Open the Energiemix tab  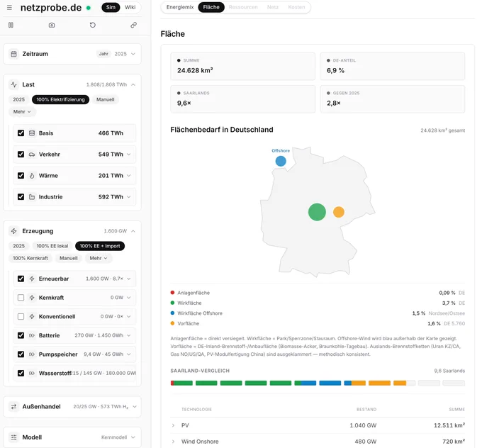[180, 7]
